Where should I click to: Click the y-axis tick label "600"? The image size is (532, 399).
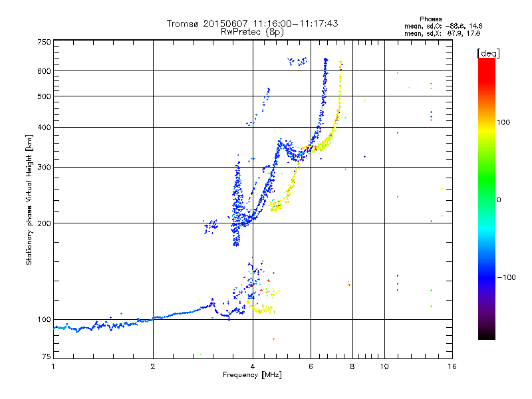click(x=44, y=71)
